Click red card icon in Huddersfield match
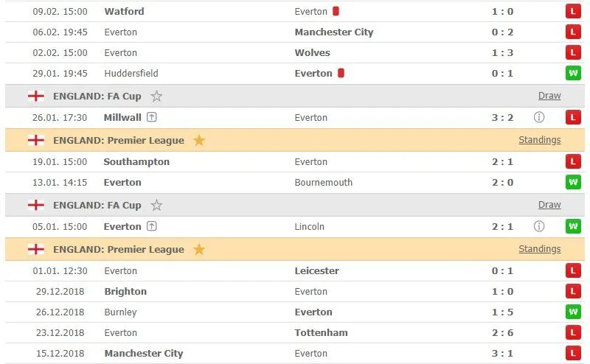Screen dimensions: 590x364 tap(341, 73)
